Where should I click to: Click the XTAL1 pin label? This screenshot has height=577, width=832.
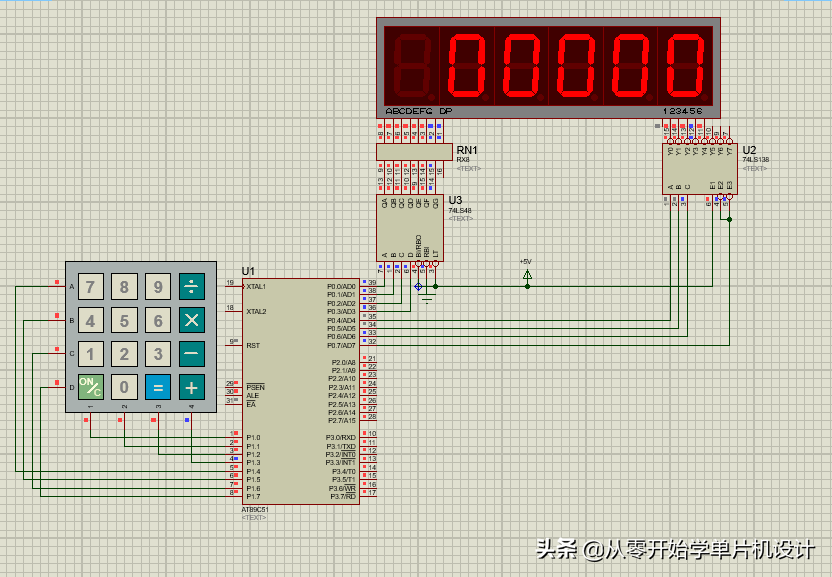point(256,287)
